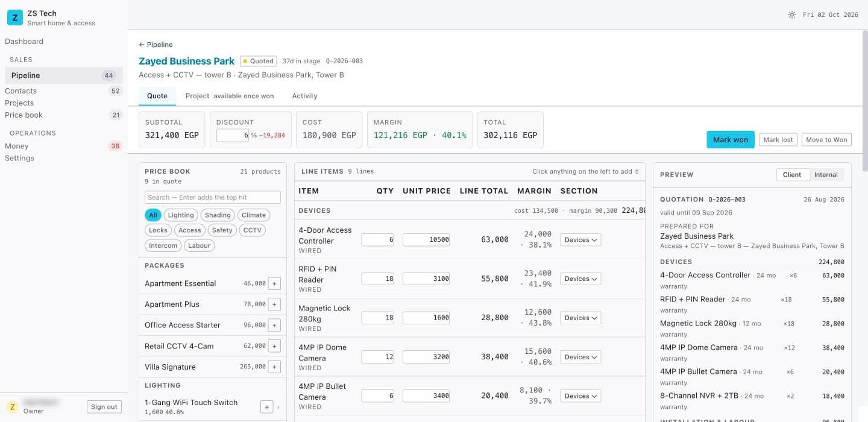The image size is (868, 422).
Task: Open section dropdown for 4MP IP Dome Camera
Action: 580,357
